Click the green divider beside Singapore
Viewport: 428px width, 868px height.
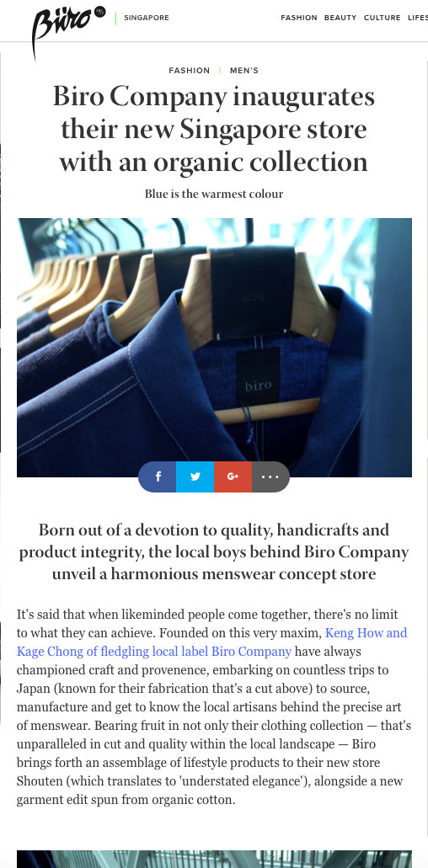(x=115, y=19)
